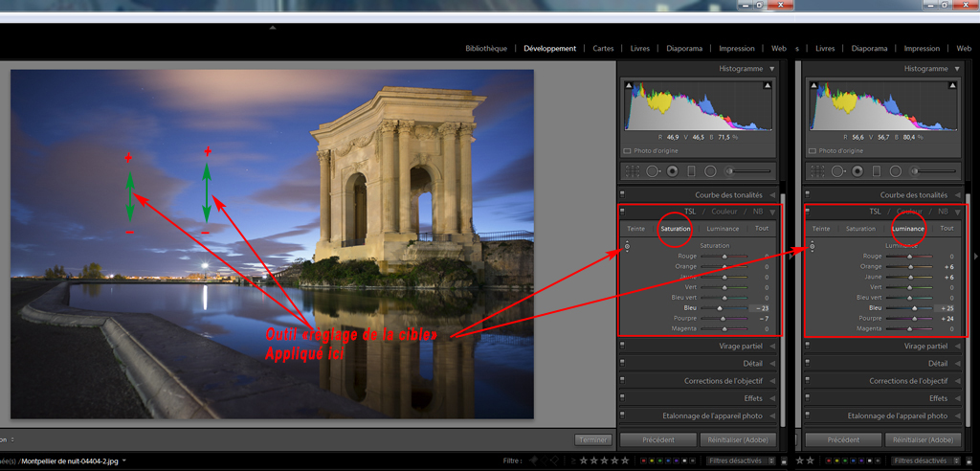Click the Bleu saturation slider showing -23
The height and width of the screenshot is (471, 980).
pyautogui.click(x=721, y=308)
